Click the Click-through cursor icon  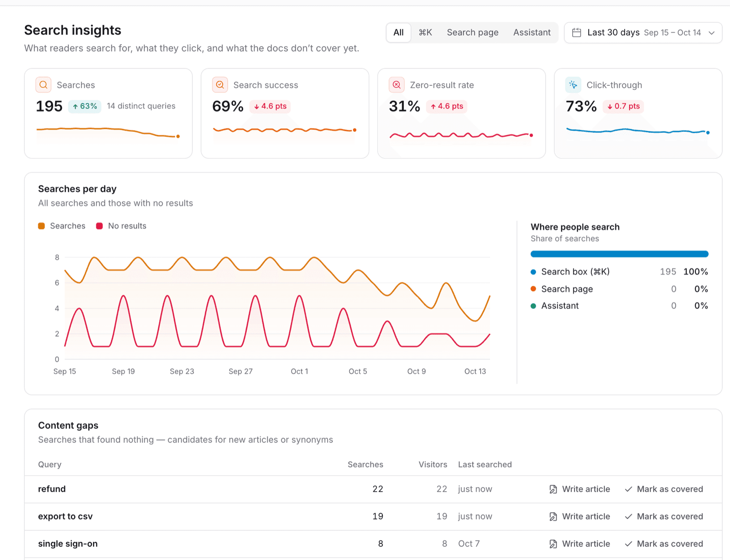(x=573, y=85)
